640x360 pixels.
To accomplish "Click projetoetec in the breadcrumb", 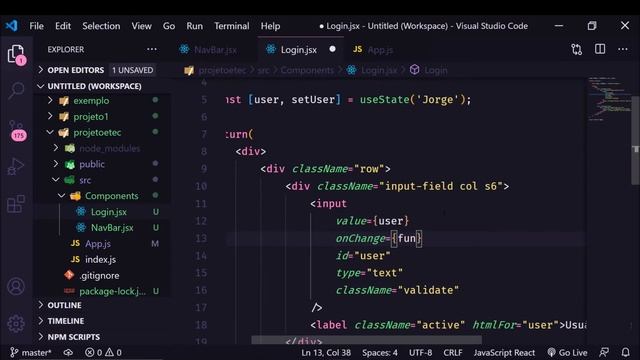I will [x=222, y=70].
